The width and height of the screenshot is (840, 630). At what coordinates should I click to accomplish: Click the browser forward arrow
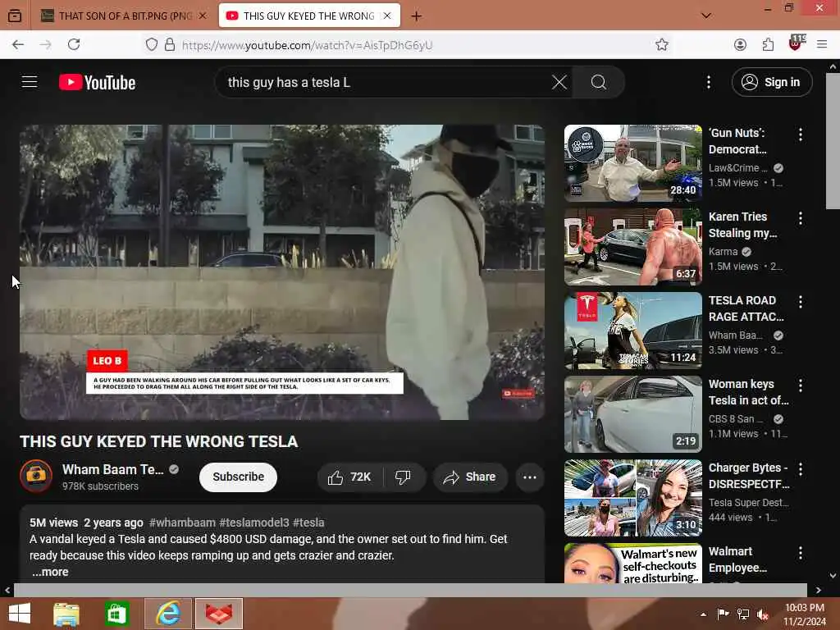tap(46, 44)
